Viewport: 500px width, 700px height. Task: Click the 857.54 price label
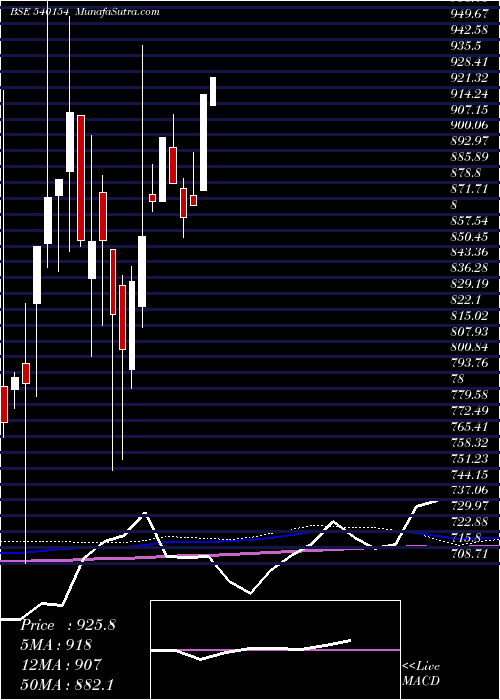[x=469, y=221]
